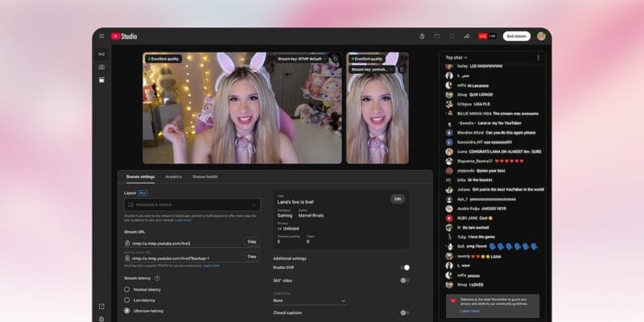The height and width of the screenshot is (322, 644).
Task: Click the lock icon beside Stream URL
Action: click(127, 243)
